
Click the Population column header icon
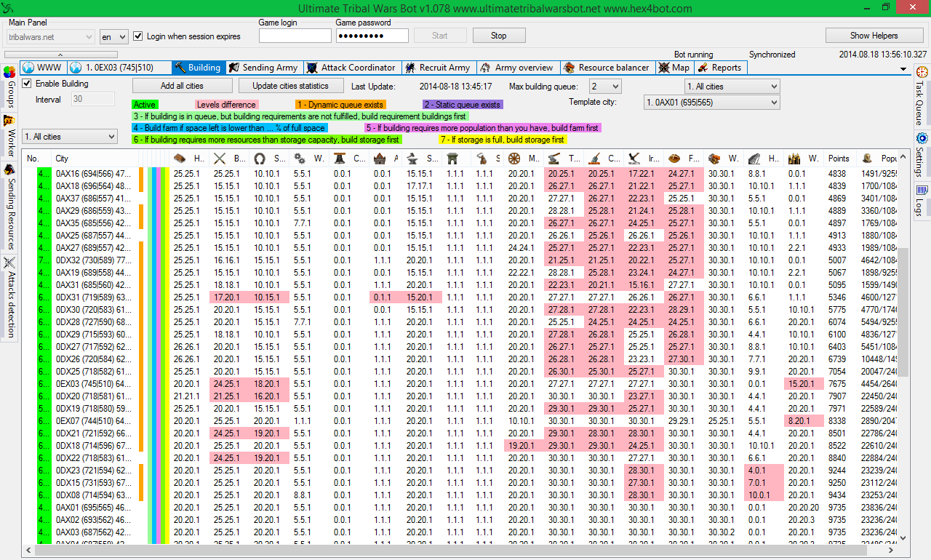click(867, 159)
